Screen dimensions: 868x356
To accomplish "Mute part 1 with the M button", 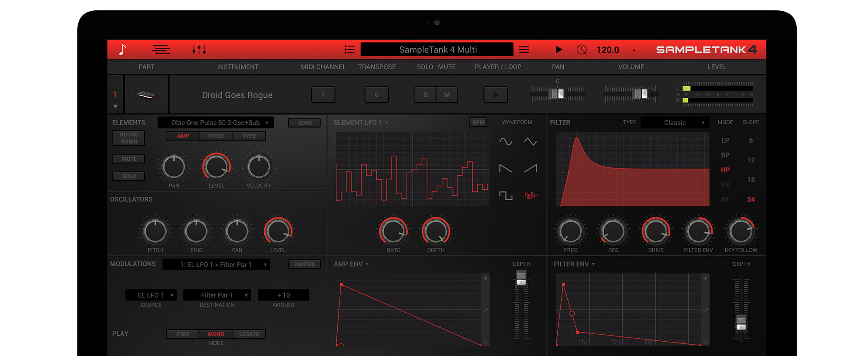I will 447,95.
